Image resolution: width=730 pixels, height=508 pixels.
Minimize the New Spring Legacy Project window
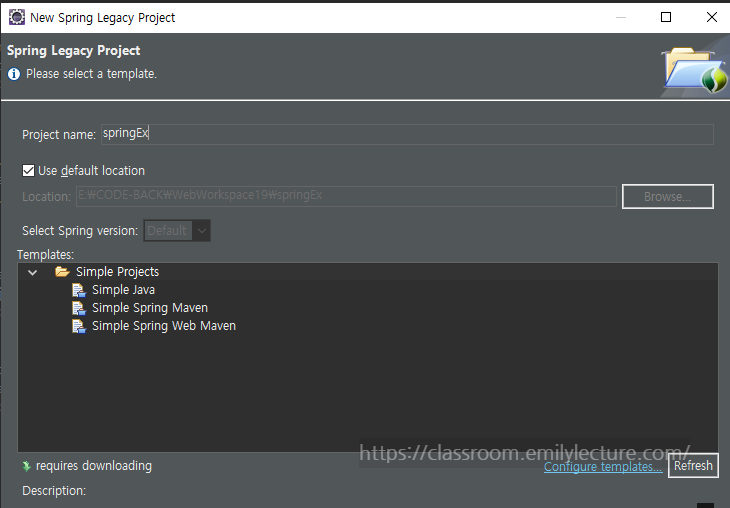click(621, 17)
